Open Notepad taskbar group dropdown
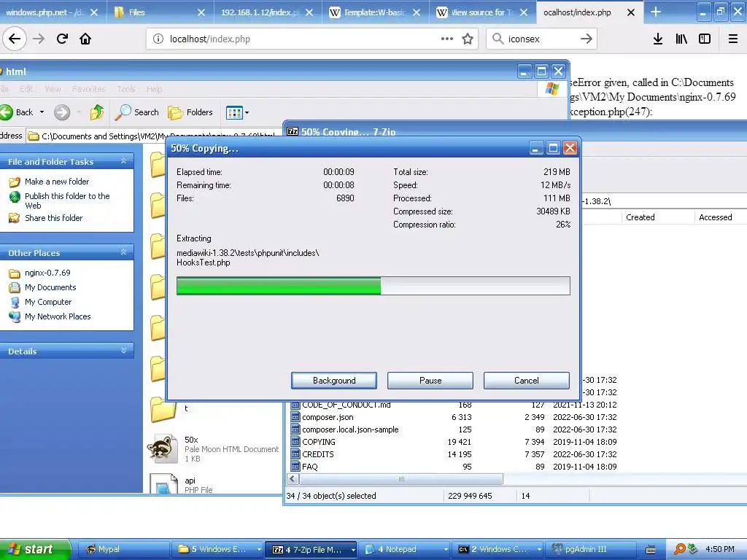Viewport: 747px width, 560px height. coord(446,550)
